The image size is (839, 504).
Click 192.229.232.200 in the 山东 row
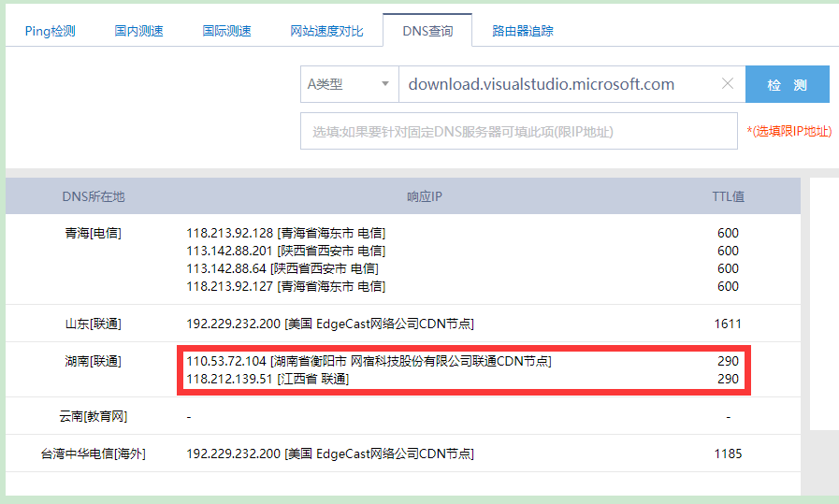tap(330, 324)
